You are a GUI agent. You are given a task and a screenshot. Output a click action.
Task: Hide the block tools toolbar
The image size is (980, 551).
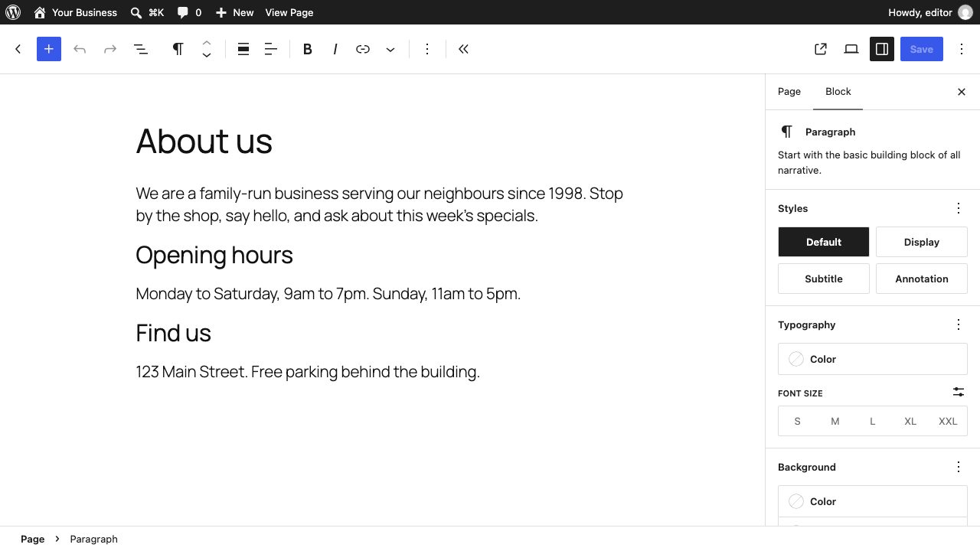(463, 49)
